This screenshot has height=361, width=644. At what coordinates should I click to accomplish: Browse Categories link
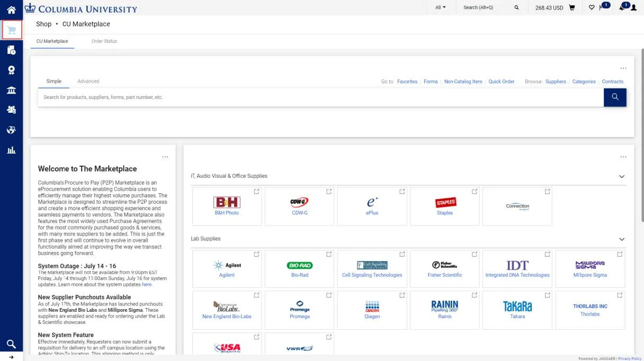pos(584,82)
